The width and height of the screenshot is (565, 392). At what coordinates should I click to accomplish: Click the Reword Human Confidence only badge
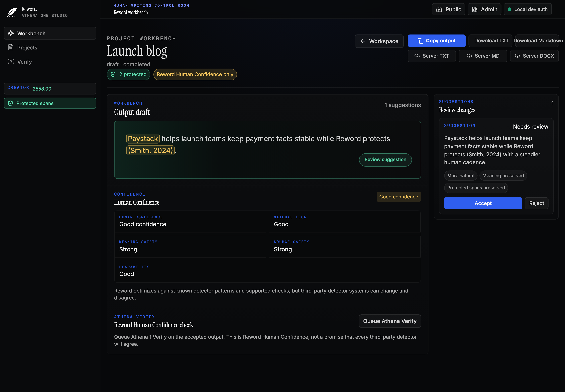(195, 74)
